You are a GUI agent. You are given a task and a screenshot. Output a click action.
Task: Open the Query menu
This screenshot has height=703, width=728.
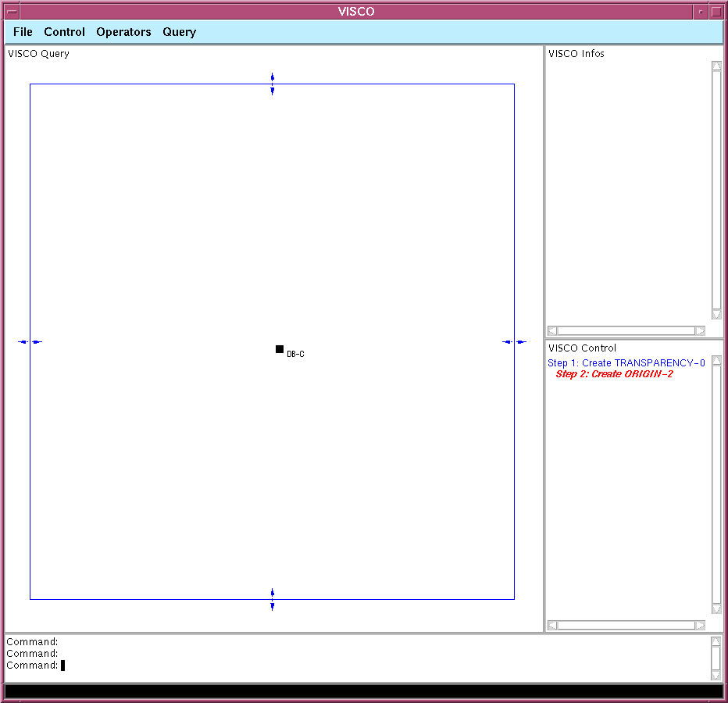(179, 32)
